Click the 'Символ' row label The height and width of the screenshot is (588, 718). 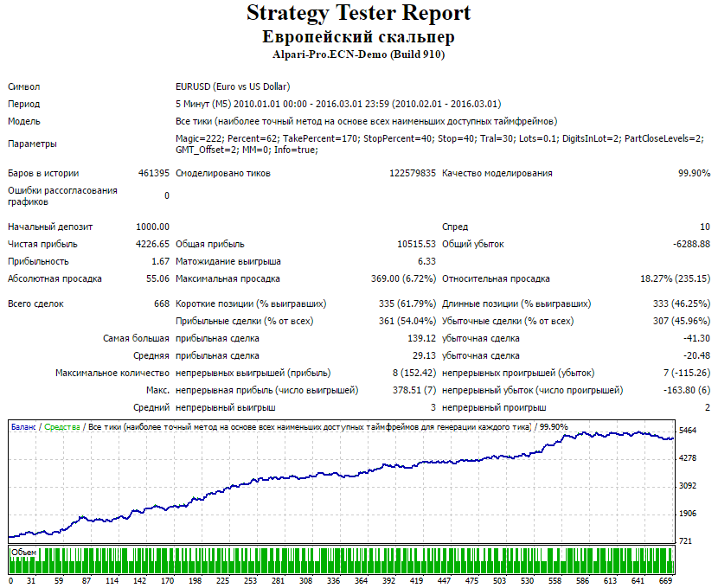point(24,86)
